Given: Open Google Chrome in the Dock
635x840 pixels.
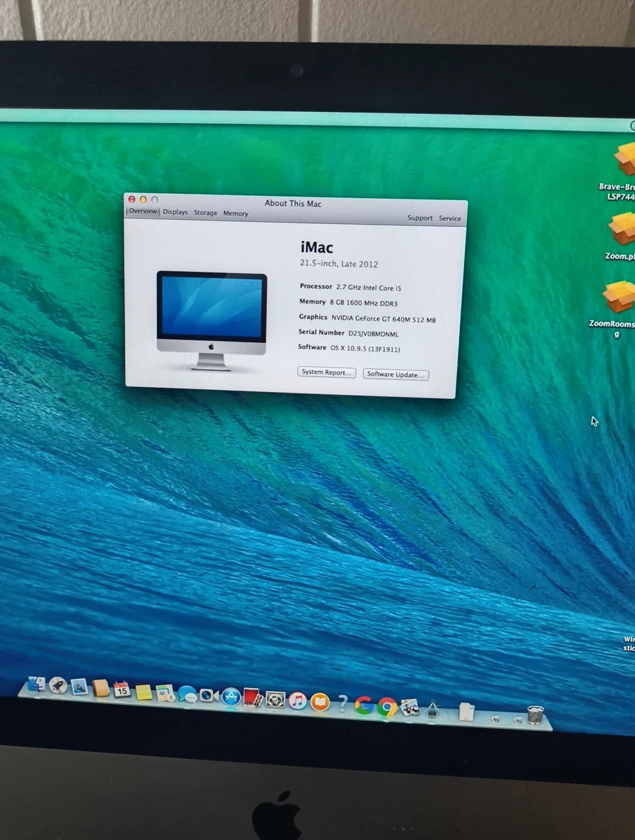Looking at the screenshot, I should [x=386, y=707].
